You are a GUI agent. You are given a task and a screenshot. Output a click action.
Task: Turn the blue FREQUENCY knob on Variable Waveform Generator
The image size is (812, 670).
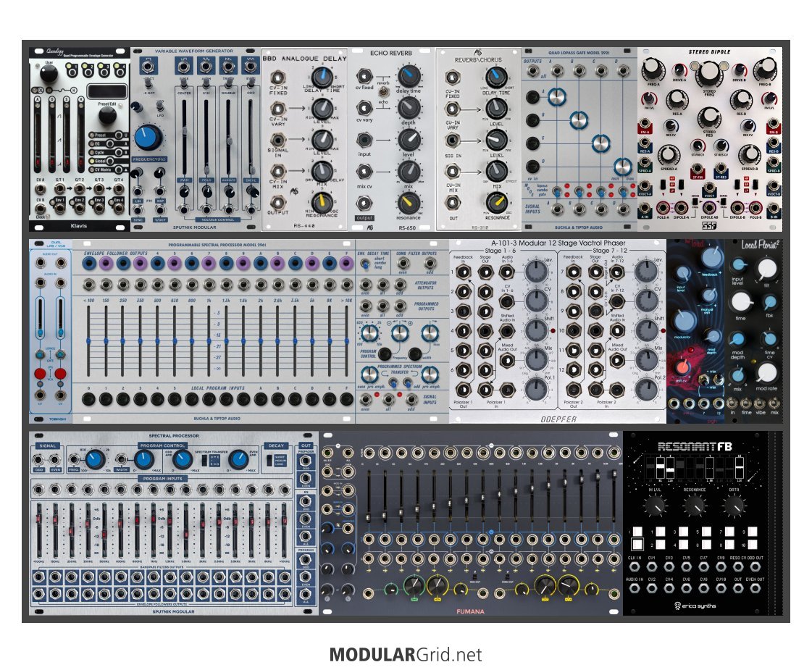147,138
